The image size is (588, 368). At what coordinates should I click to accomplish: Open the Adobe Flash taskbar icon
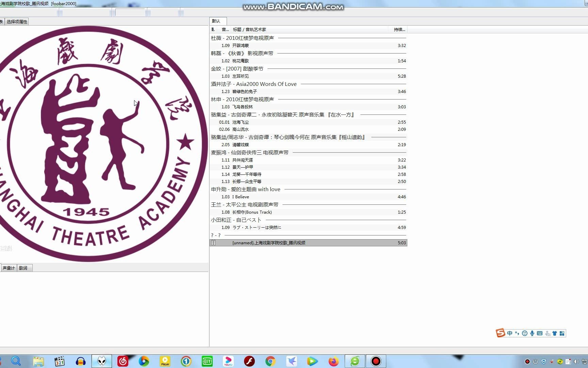[x=249, y=361]
